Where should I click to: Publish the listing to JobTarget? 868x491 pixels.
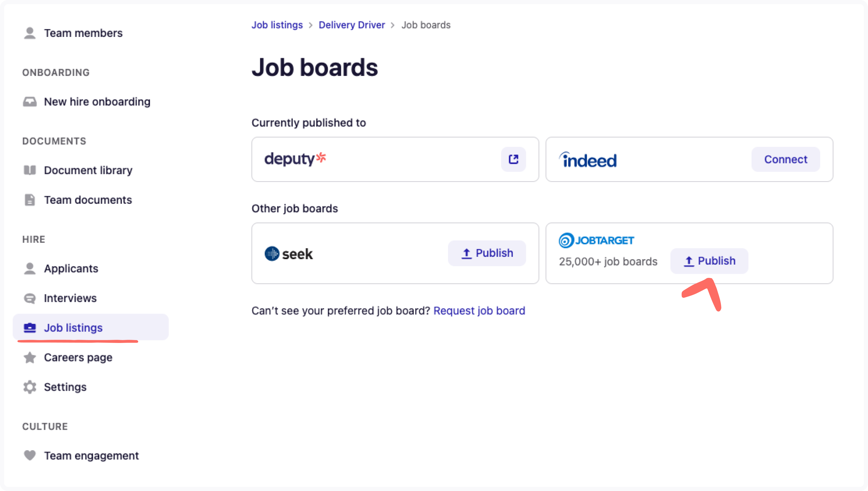pyautogui.click(x=709, y=261)
